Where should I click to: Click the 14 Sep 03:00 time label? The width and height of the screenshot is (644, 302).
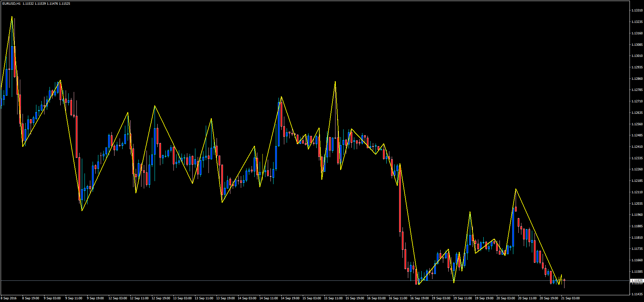pyautogui.click(x=247, y=298)
